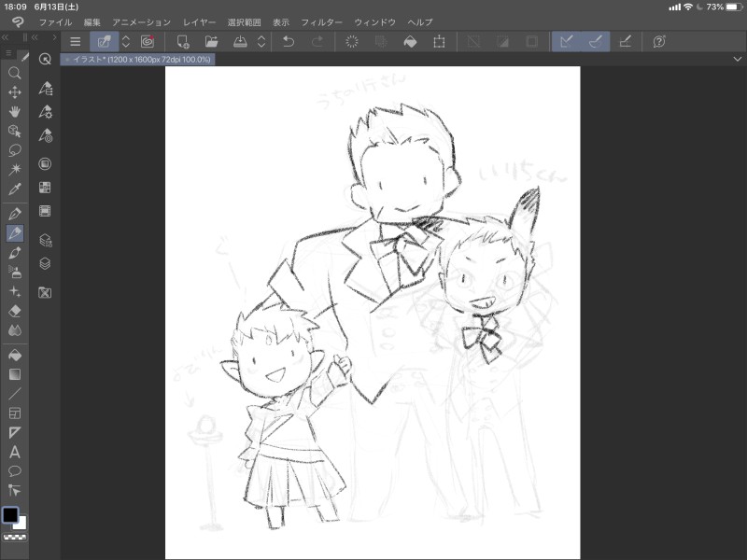Expand stepper arrows after the edit icon

pos(126,42)
